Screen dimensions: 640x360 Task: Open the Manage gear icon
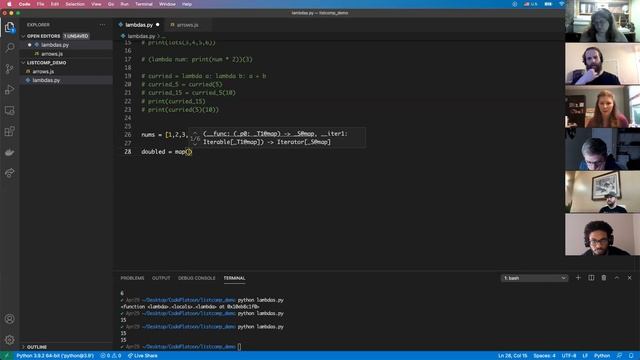tap(9, 340)
